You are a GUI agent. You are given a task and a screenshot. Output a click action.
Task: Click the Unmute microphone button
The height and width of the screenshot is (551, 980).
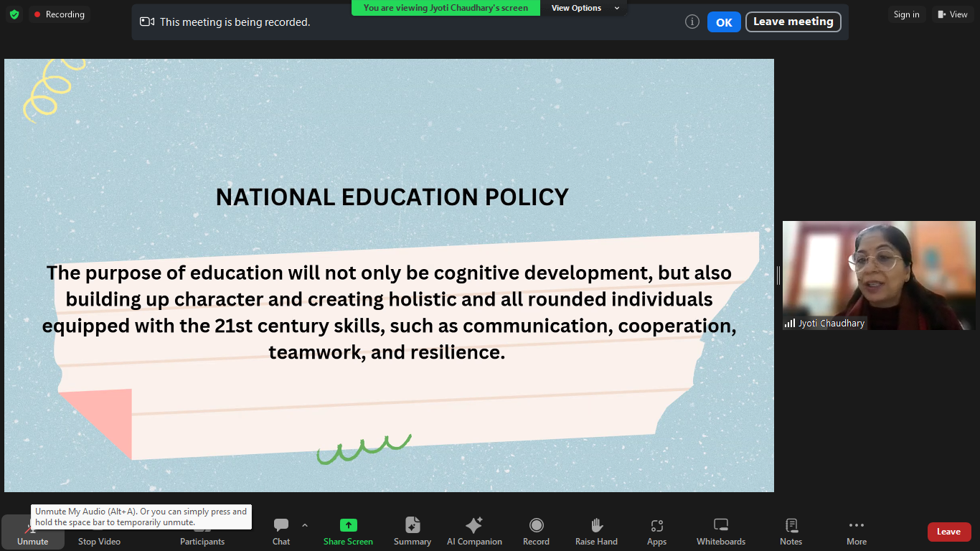(x=32, y=533)
